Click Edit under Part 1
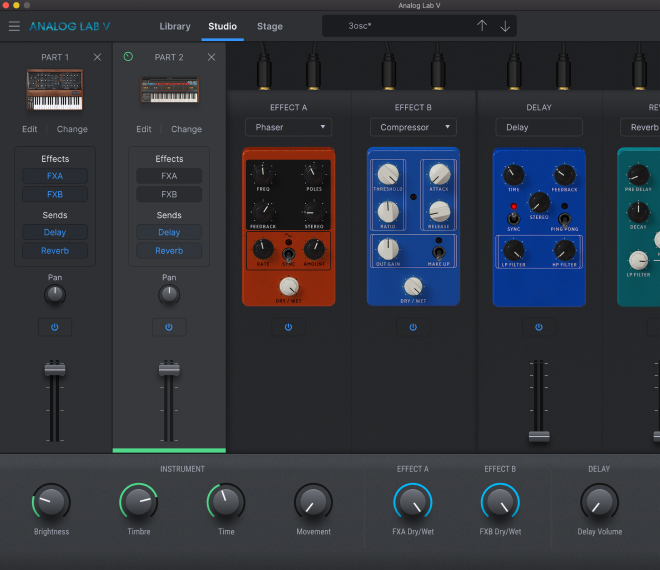Image resolution: width=660 pixels, height=570 pixels. 29,129
